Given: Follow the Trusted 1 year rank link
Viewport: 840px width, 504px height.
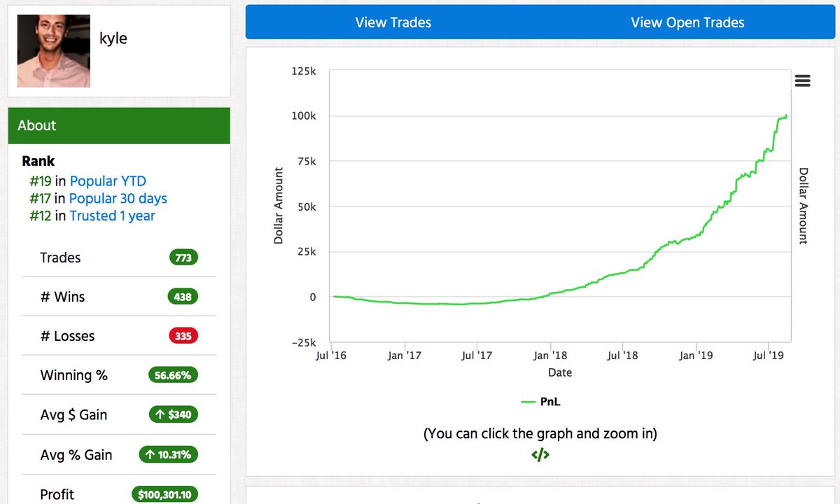Looking at the screenshot, I should coord(112,216).
